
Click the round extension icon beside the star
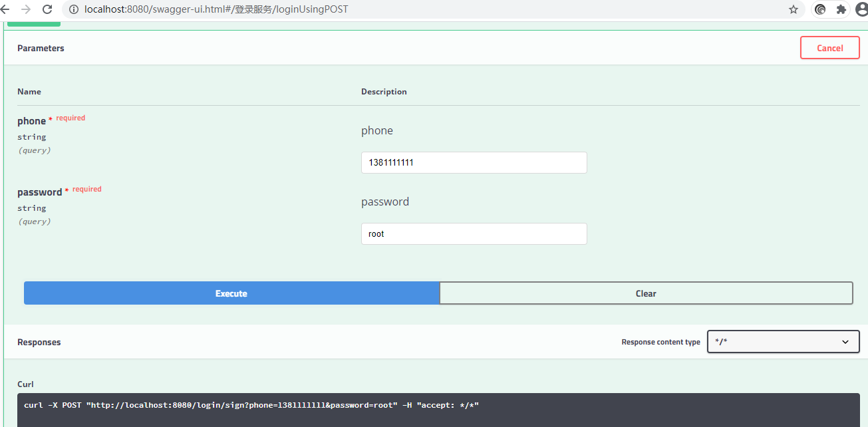point(820,9)
